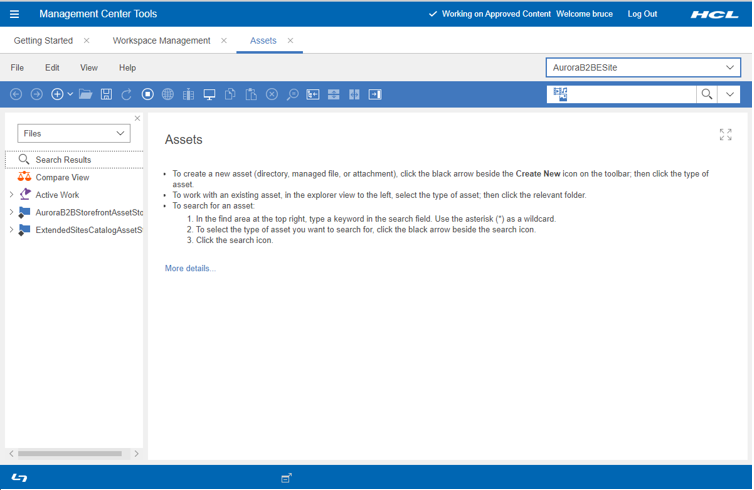Image resolution: width=754 pixels, height=490 pixels.
Task: Click the bottom bar pop-out window icon
Action: tap(286, 478)
